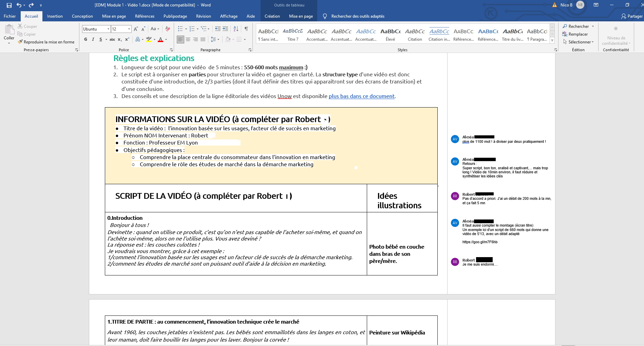Click the increase indent icon
The width and height of the screenshot is (644, 346).
click(x=225, y=29)
